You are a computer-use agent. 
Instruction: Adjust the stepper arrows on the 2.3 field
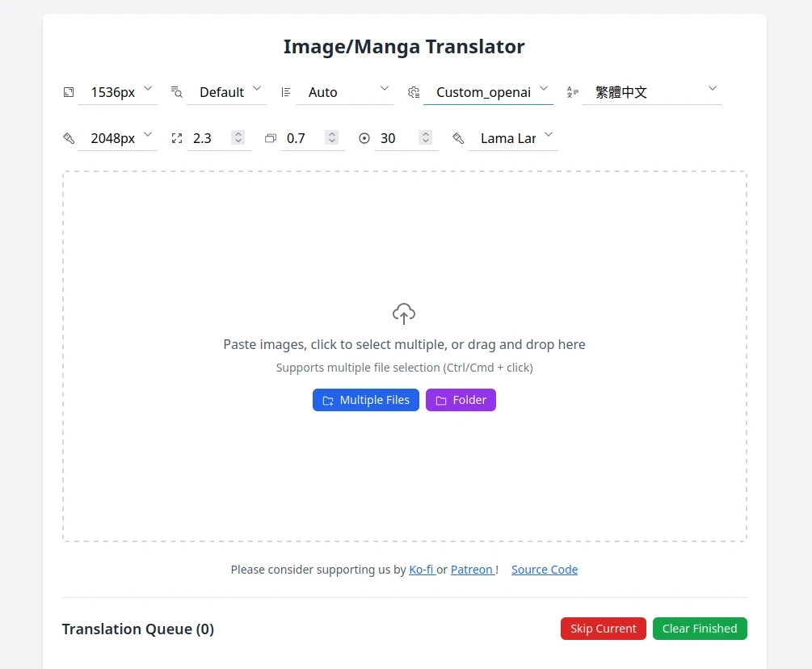238,138
